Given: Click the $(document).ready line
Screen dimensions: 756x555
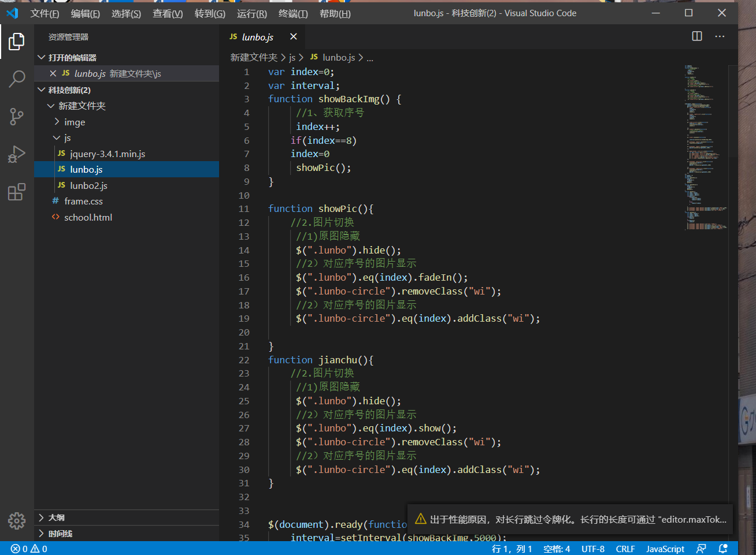Looking at the screenshot, I should pyautogui.click(x=338, y=524).
